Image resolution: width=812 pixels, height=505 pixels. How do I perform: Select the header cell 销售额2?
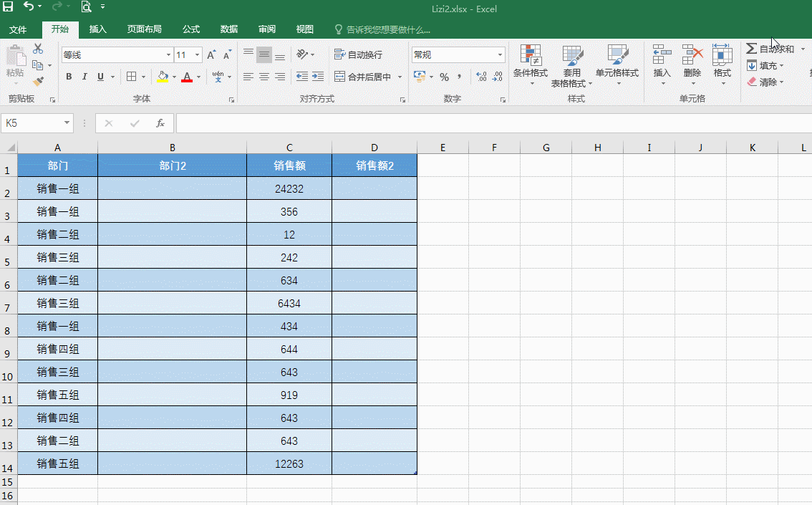click(x=374, y=165)
